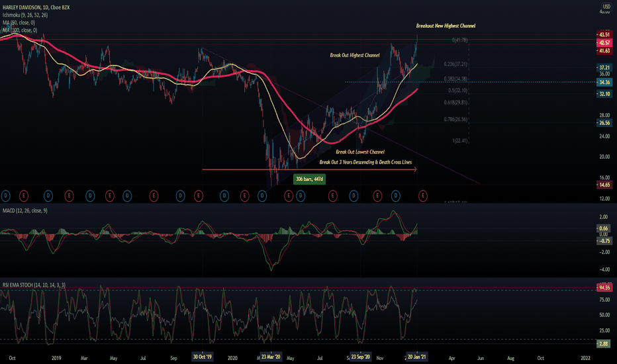Image resolution: width=617 pixels, height=364 pixels.
Task: Click the RSI 94.55 value label
Action: pos(604,288)
